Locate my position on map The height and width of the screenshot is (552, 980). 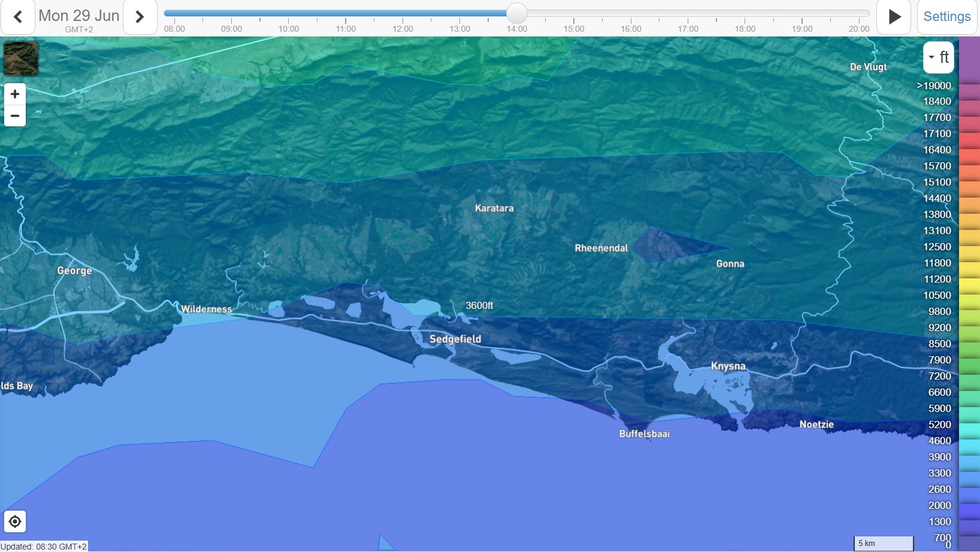click(x=15, y=521)
